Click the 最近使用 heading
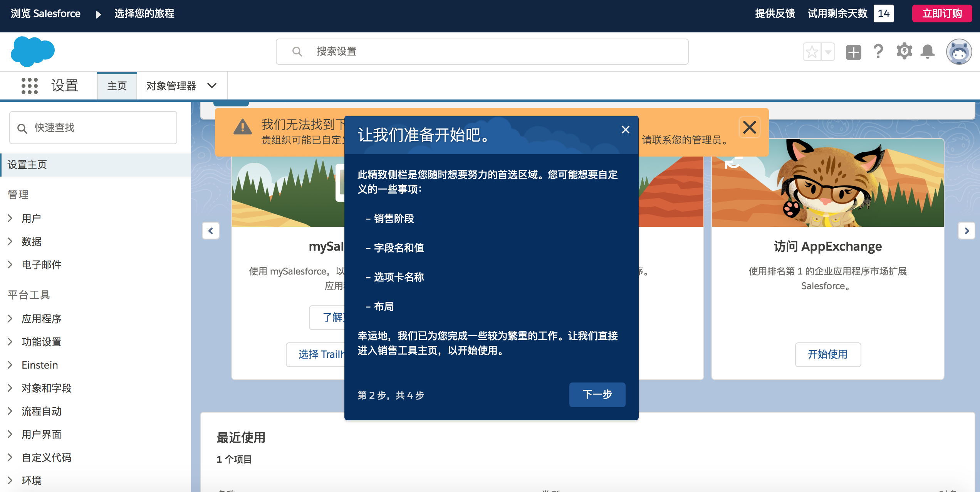Screen dimensions: 980x492 click(241, 437)
